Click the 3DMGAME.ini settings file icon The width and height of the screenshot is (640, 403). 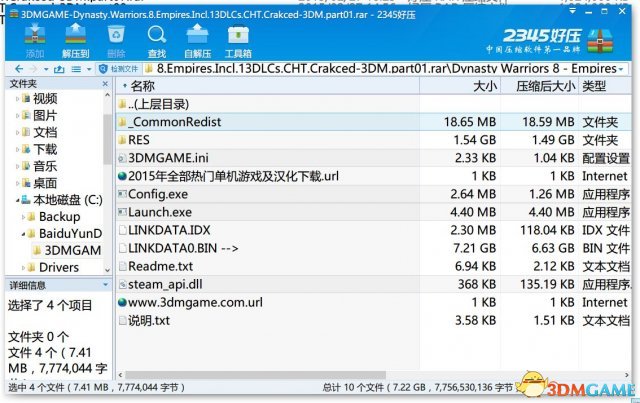122,158
